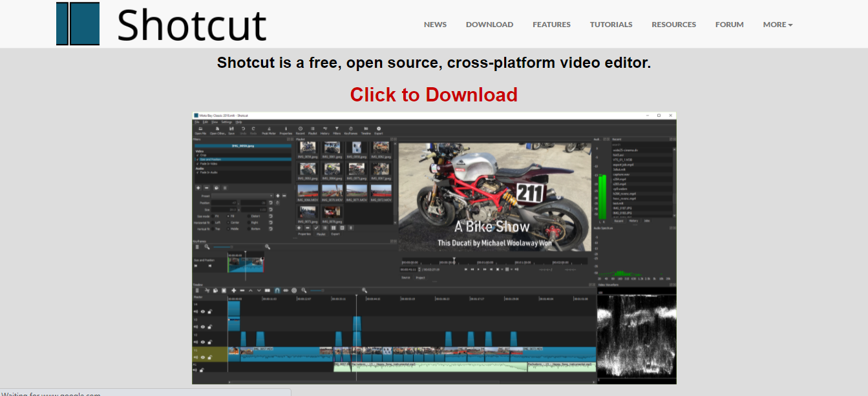The height and width of the screenshot is (396, 868).
Task: Visit the FORUM navigation link
Action: point(729,25)
